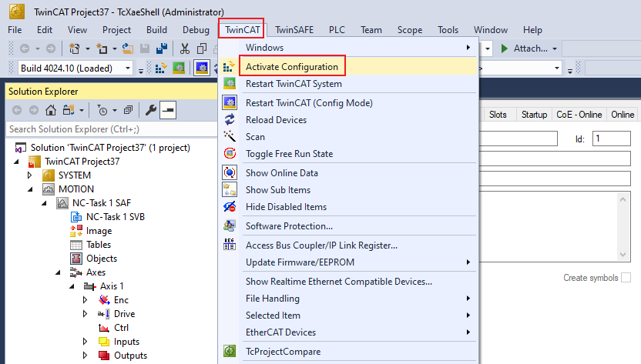Collapse the Axis 1 tree node
The image size is (641, 364).
click(72, 286)
